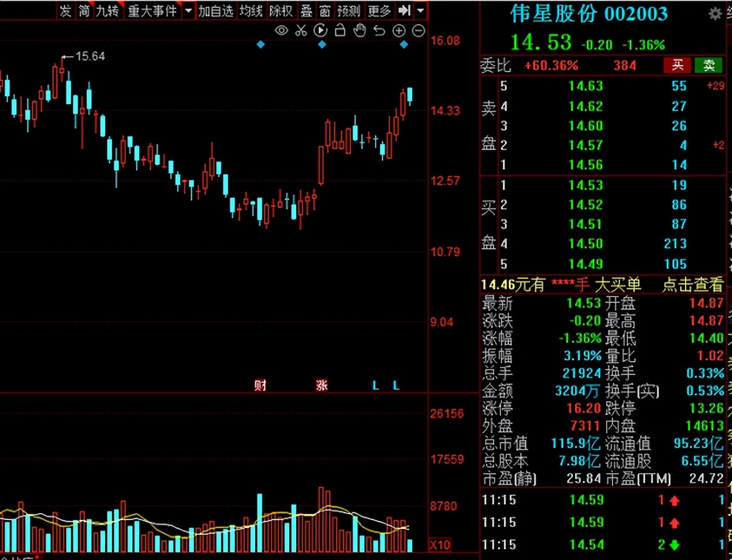Image resolution: width=732 pixels, height=560 pixels.
Task: Open the 更多 more options menu
Action: [x=379, y=10]
